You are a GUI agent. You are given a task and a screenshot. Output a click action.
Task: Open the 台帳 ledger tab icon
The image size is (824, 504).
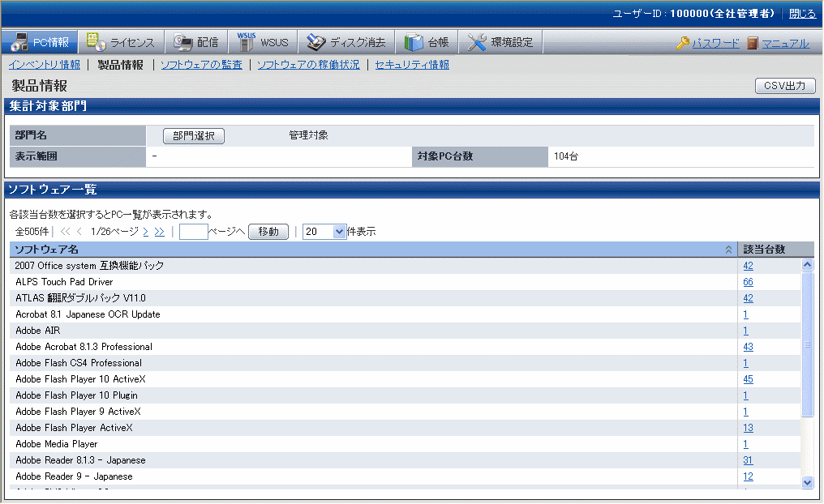click(414, 42)
